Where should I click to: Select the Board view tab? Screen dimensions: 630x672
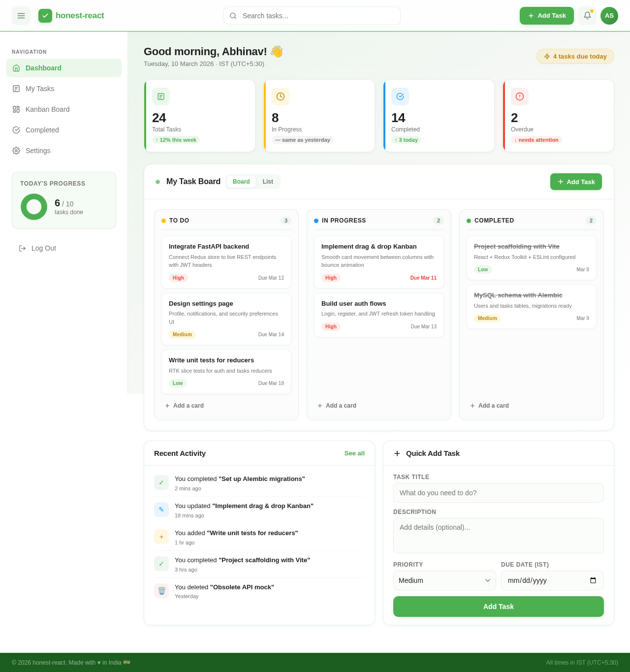click(x=241, y=182)
